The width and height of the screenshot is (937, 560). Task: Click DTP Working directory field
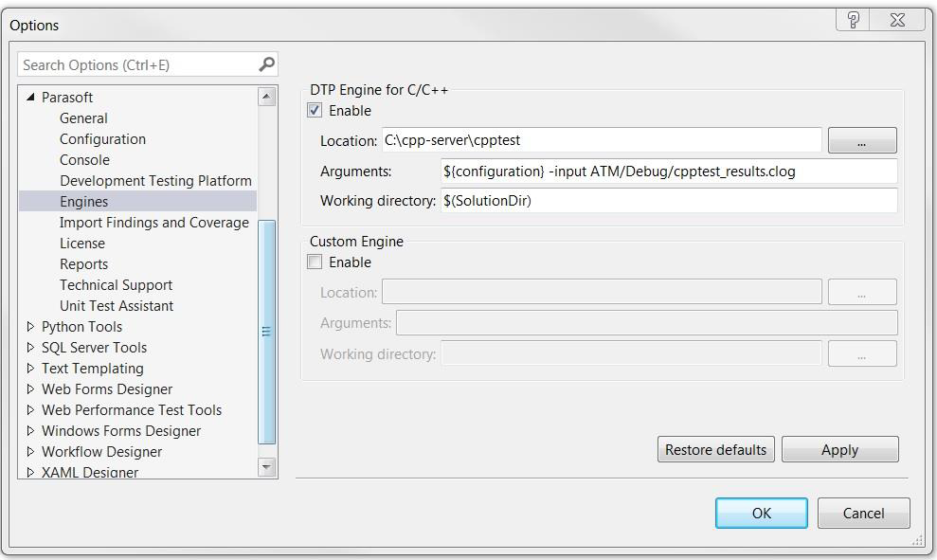pyautogui.click(x=669, y=201)
